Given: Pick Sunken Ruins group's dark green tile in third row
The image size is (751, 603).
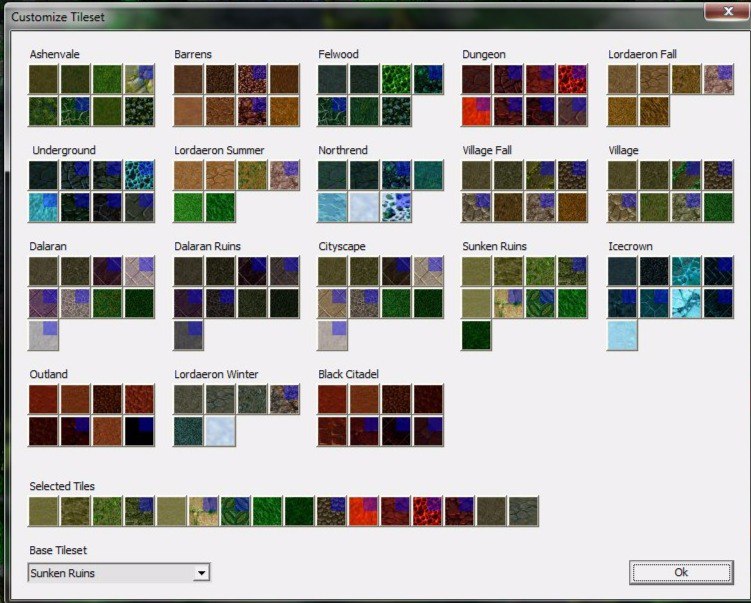Looking at the screenshot, I should [x=476, y=335].
